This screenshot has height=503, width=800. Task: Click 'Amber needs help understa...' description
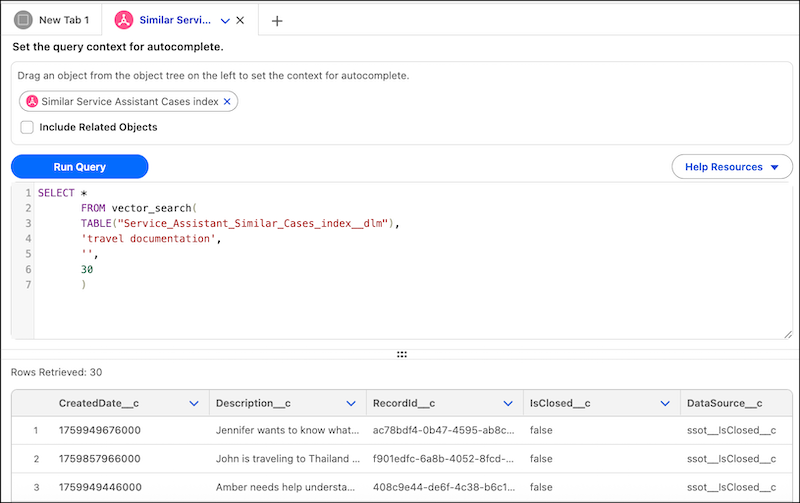[x=285, y=487]
